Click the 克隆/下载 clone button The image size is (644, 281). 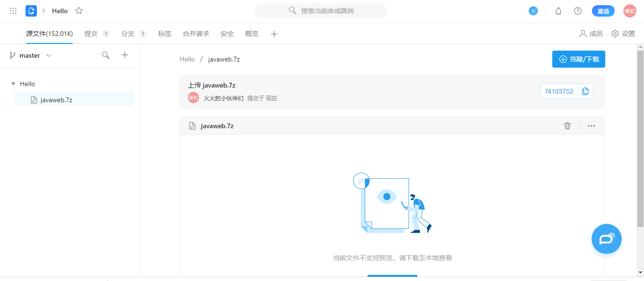point(578,59)
